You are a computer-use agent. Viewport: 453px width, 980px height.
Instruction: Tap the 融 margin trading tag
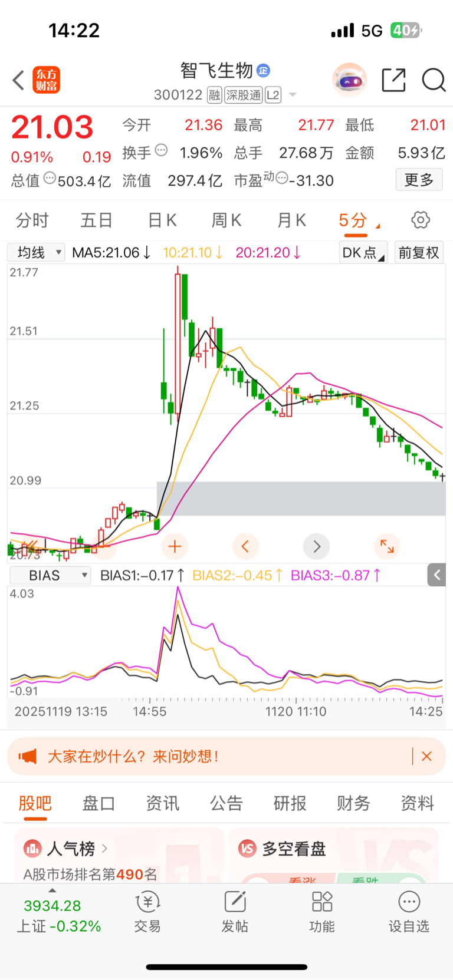tap(214, 95)
